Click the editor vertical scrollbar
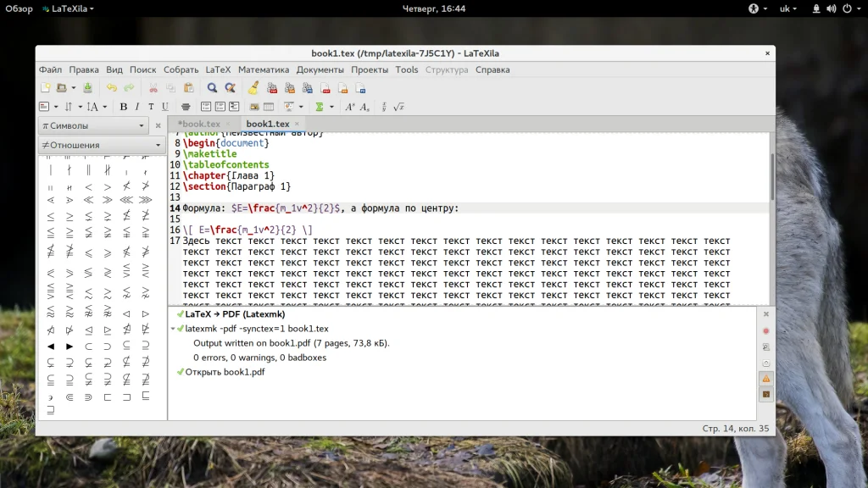The image size is (868, 488). [771, 176]
